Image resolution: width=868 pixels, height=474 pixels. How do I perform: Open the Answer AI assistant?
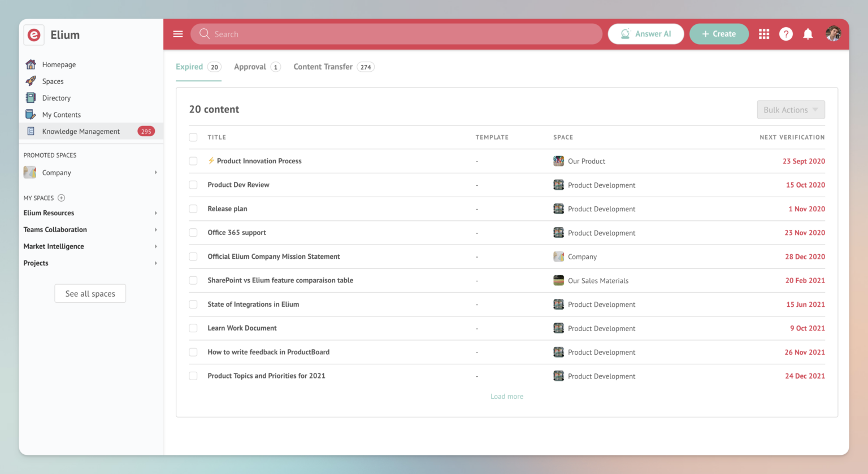pos(646,34)
